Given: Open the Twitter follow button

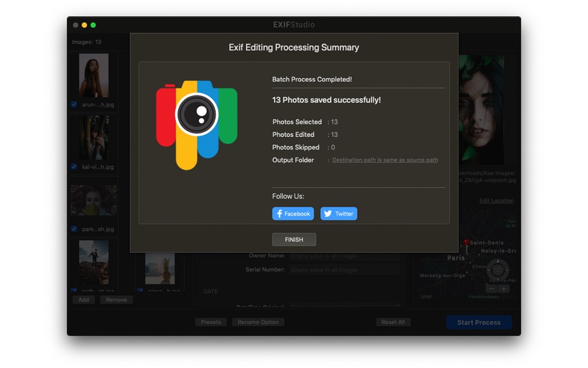Looking at the screenshot, I should (339, 214).
